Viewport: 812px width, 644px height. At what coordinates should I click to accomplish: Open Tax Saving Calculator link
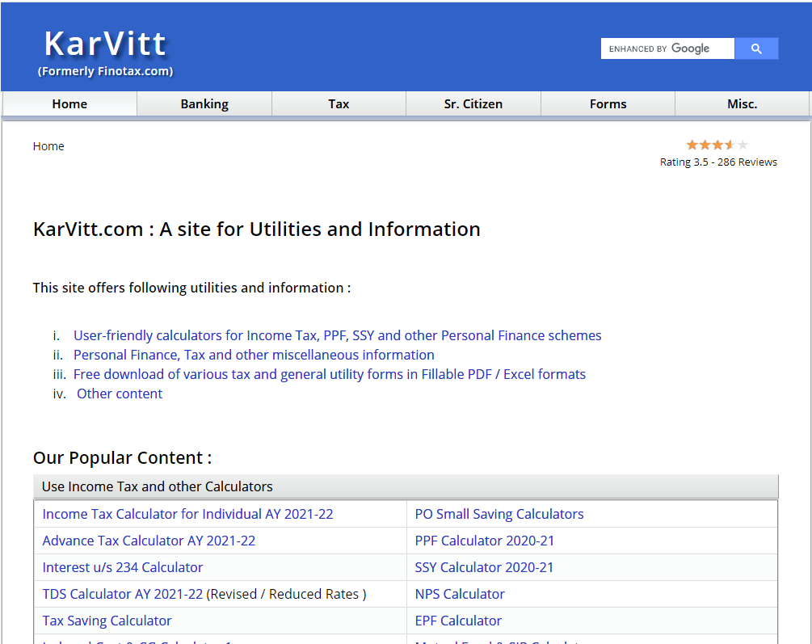point(107,621)
